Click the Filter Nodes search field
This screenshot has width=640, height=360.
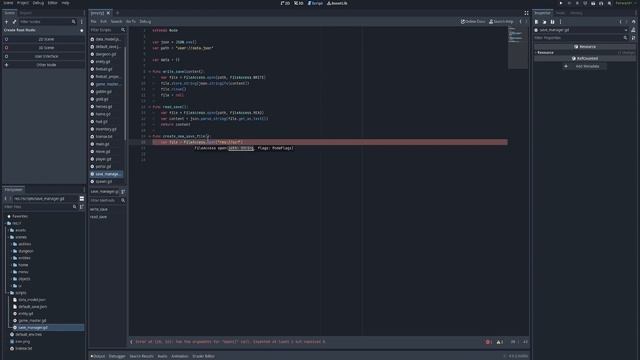coord(48,22)
